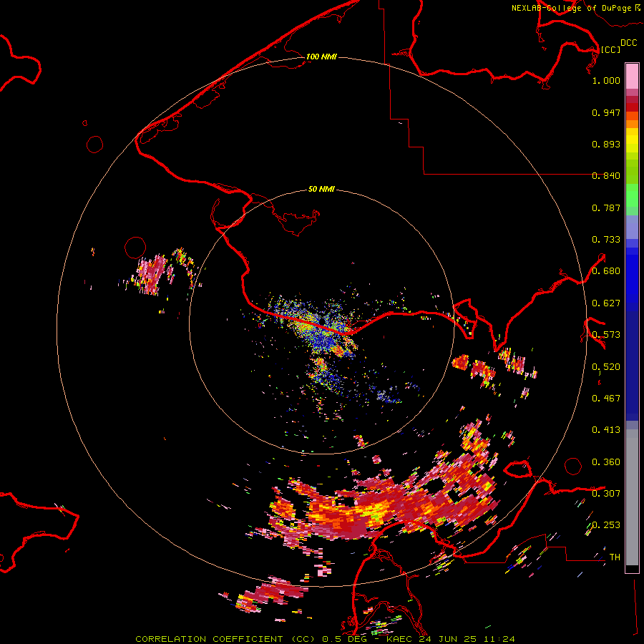Screen dimensions: 644x644
Task: Click the 0.360 scale value
Action: coord(606,462)
